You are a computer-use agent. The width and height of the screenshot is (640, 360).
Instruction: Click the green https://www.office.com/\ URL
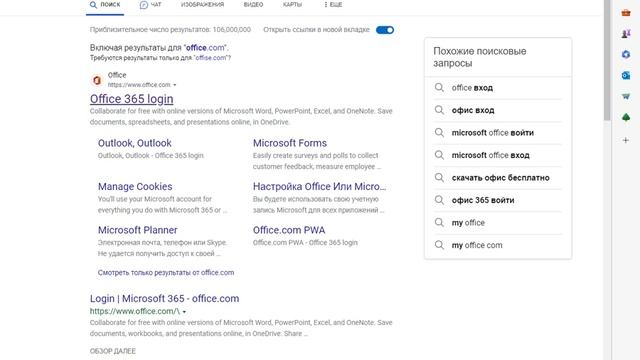(135, 311)
